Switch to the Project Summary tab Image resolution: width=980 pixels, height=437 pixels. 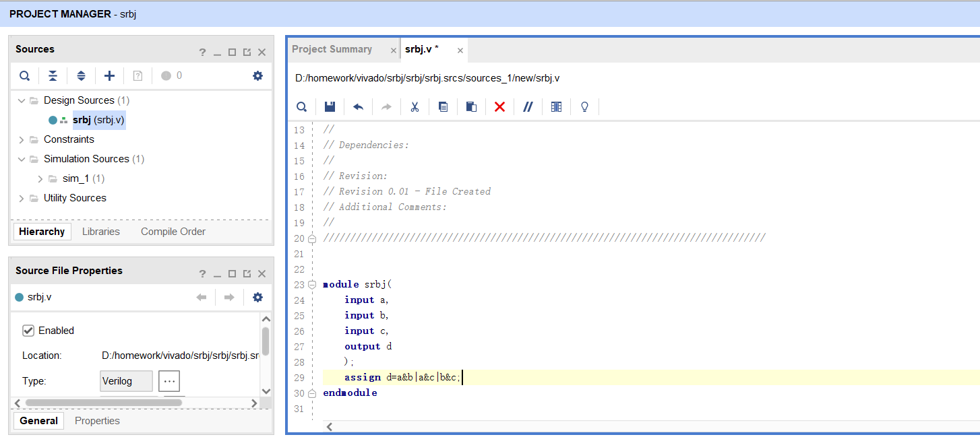coord(332,49)
